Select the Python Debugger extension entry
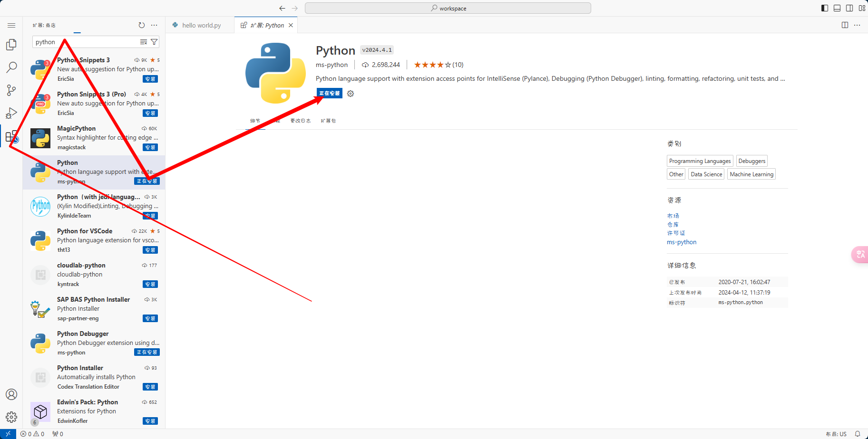This screenshot has height=439, width=868. [x=94, y=343]
